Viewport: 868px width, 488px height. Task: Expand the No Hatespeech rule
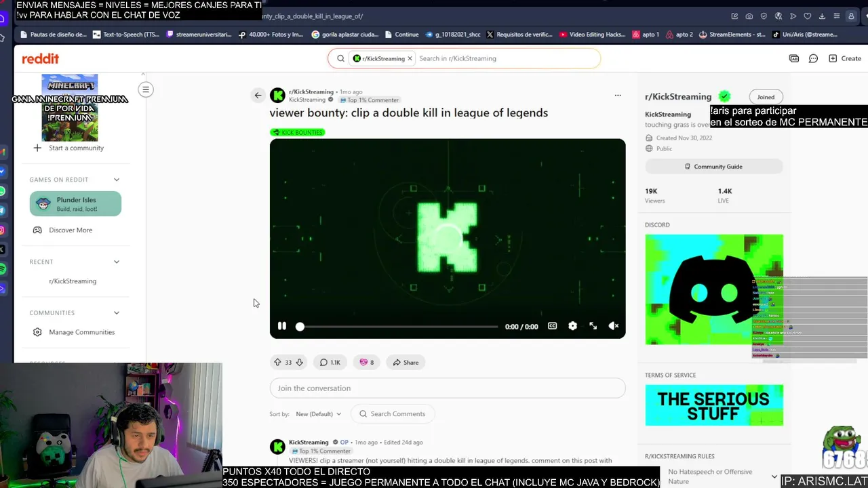click(x=774, y=476)
